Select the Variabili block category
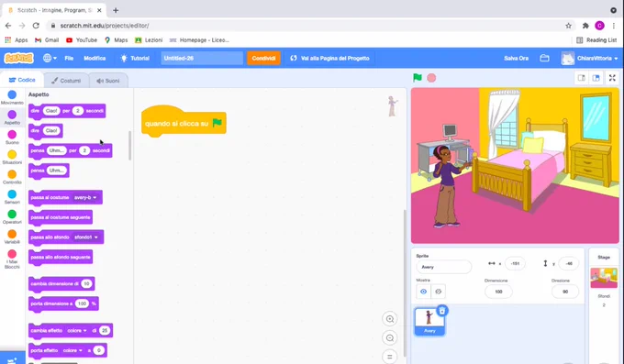The height and width of the screenshot is (364, 624). tap(12, 237)
